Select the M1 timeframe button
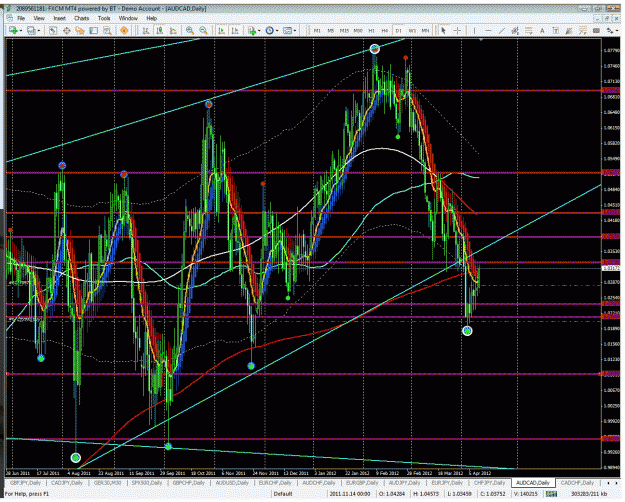625x502 pixels. coord(317,31)
